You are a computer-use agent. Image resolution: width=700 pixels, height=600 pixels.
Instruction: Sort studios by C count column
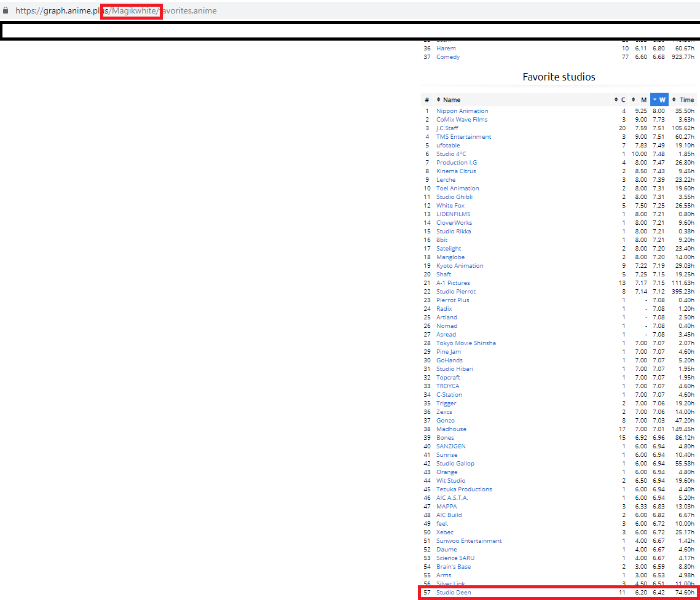click(623, 99)
